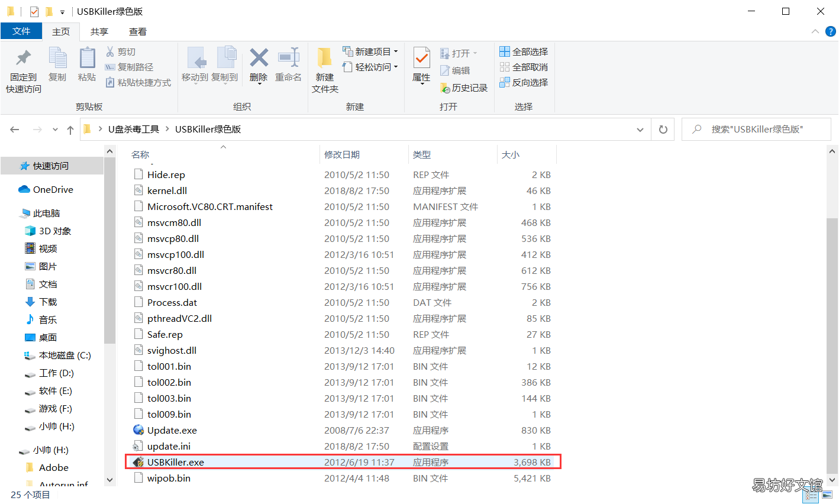Click the navigation pane scrollbar thumb
The width and height of the screenshot is (839, 504).
pyautogui.click(x=109, y=251)
